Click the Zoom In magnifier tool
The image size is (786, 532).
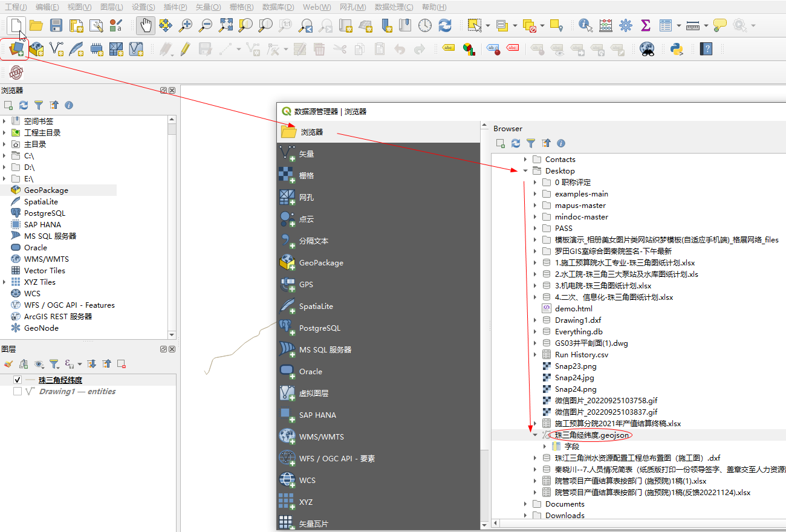pos(185,25)
